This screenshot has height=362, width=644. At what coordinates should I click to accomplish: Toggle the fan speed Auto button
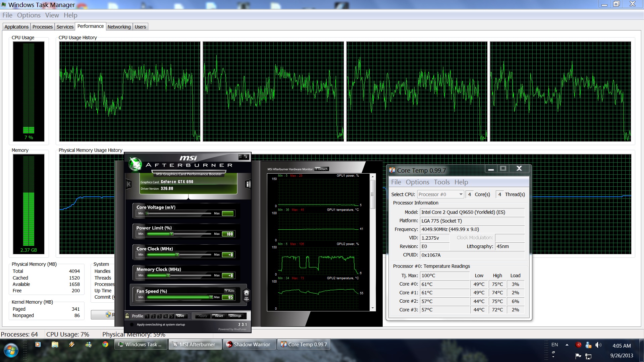[x=230, y=291]
